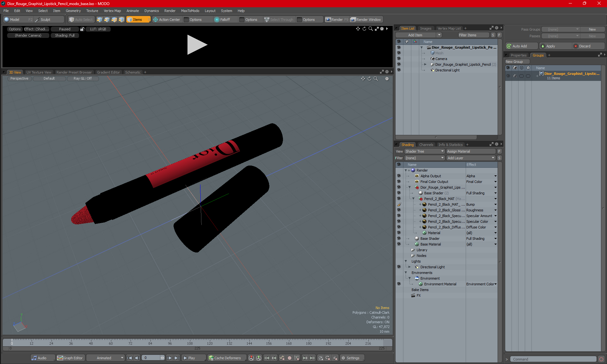Go to first frame
The height and width of the screenshot is (364, 607).
click(130, 358)
